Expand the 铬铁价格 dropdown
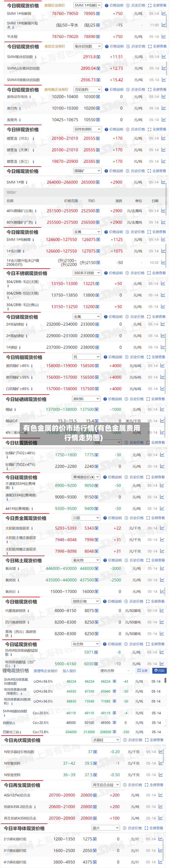The image size is (170, 868). [x=86, y=601]
